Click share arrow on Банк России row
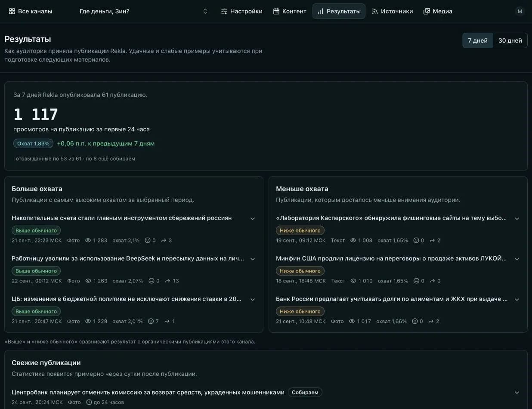532x409 pixels. coord(431,321)
